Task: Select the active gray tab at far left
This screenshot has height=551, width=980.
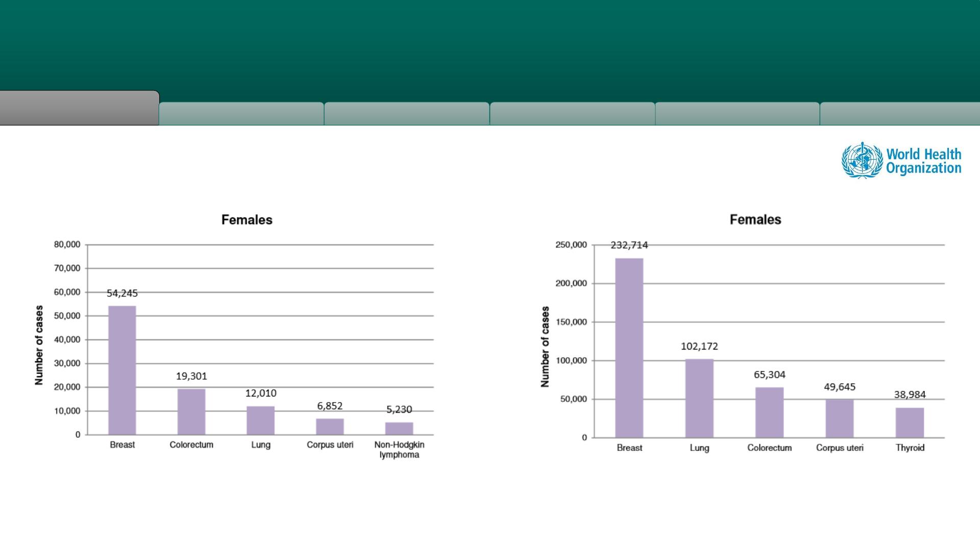Action: (79, 108)
